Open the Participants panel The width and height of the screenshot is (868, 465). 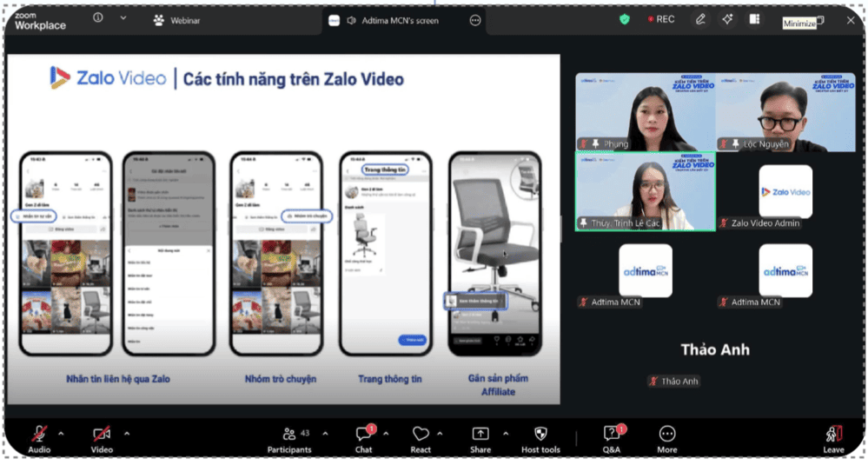coord(289,439)
